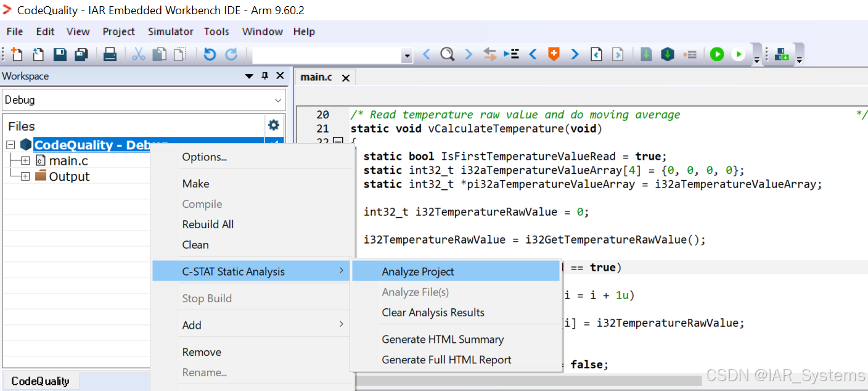
Task: Click the Find Previous arrow icon
Action: click(427, 55)
